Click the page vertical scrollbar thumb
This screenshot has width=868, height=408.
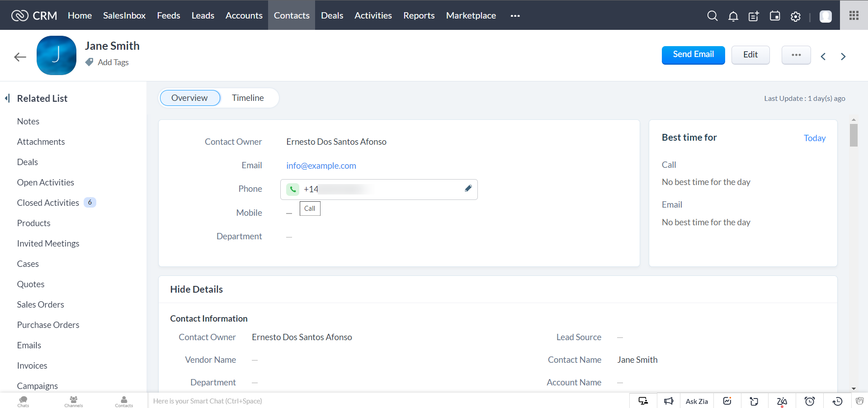(854, 135)
